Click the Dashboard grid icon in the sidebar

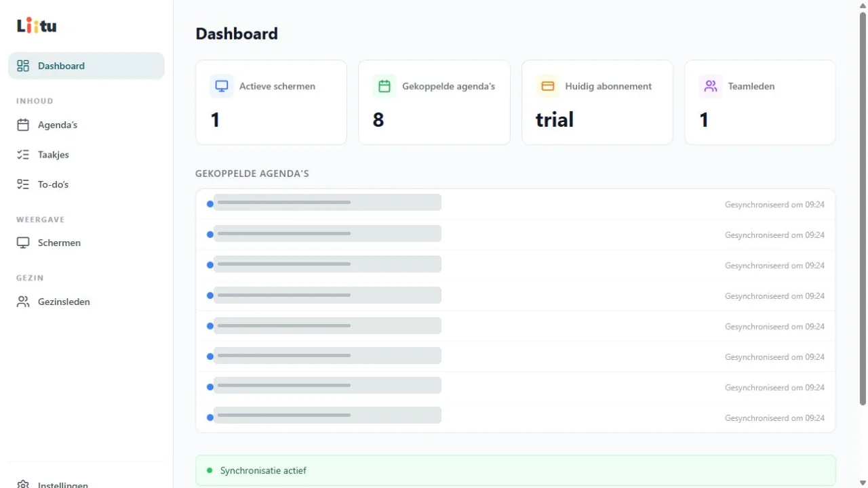click(23, 66)
